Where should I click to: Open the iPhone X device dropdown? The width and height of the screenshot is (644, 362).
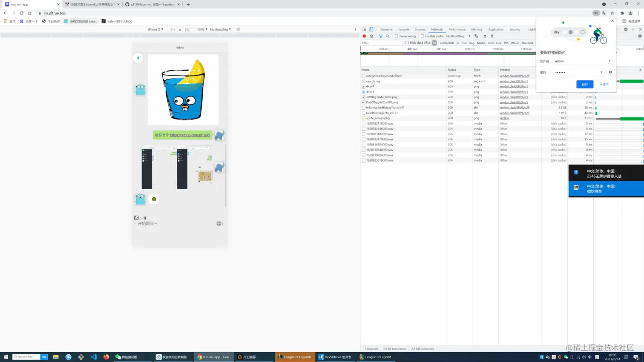[155, 29]
